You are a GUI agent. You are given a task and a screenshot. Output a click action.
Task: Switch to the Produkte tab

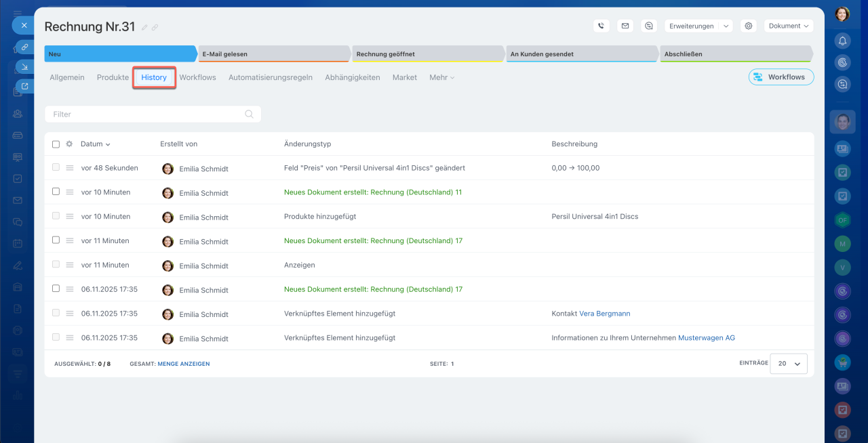click(x=113, y=78)
